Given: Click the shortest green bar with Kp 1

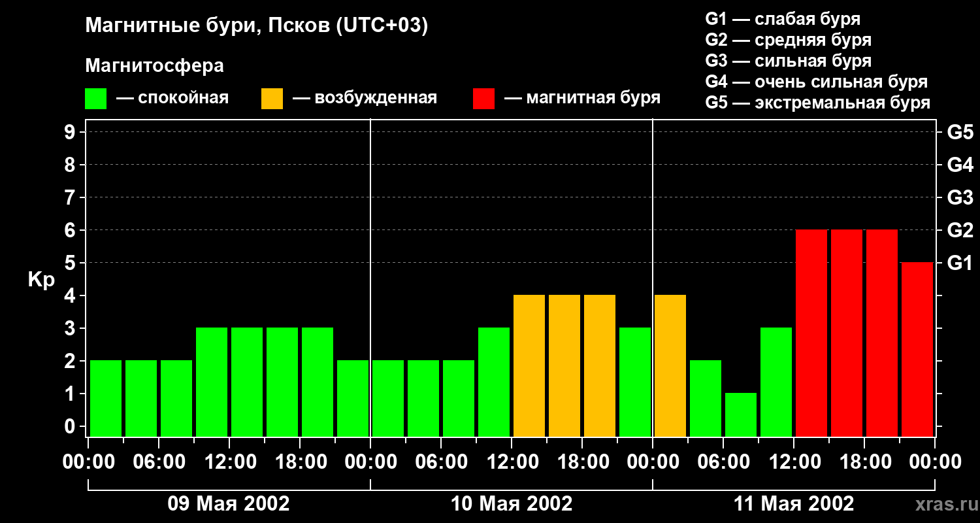Looking at the screenshot, I should (741, 414).
